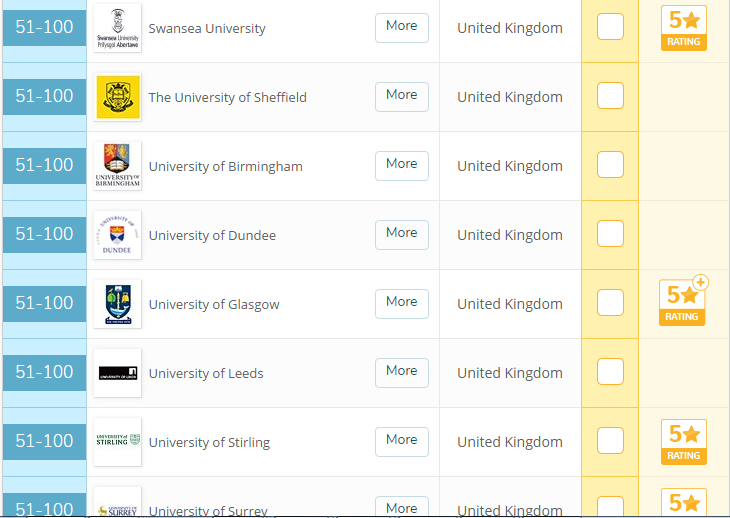Image resolution: width=730 pixels, height=518 pixels.
Task: Click the University of Sheffield crest logo
Action: pos(117,97)
